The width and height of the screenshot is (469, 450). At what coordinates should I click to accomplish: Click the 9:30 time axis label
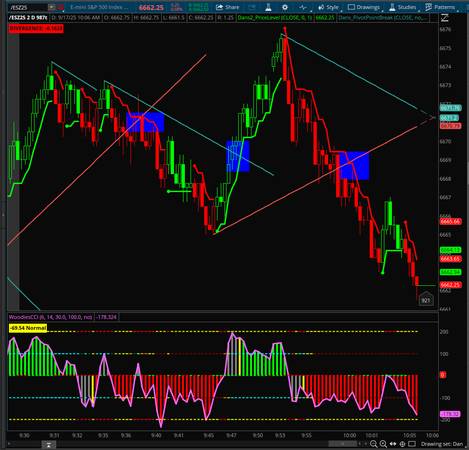(24, 435)
